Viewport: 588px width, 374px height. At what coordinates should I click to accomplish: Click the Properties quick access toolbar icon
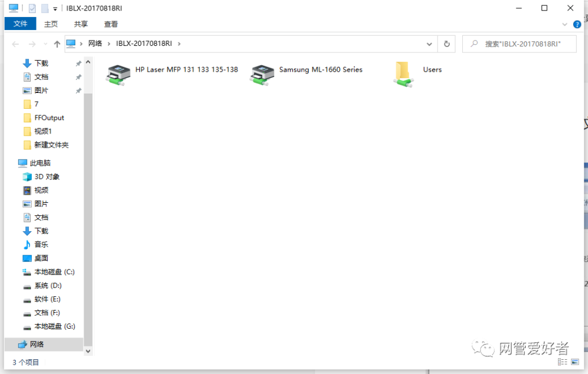[32, 8]
